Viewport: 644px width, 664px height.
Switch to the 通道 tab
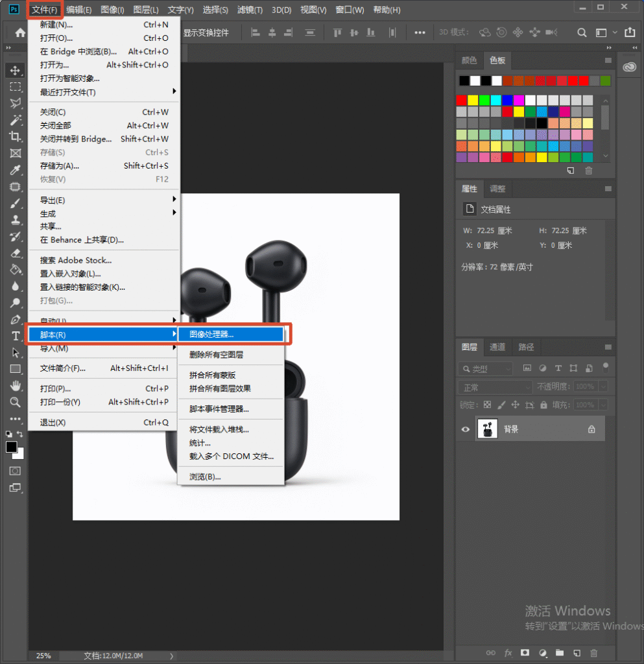coord(497,348)
